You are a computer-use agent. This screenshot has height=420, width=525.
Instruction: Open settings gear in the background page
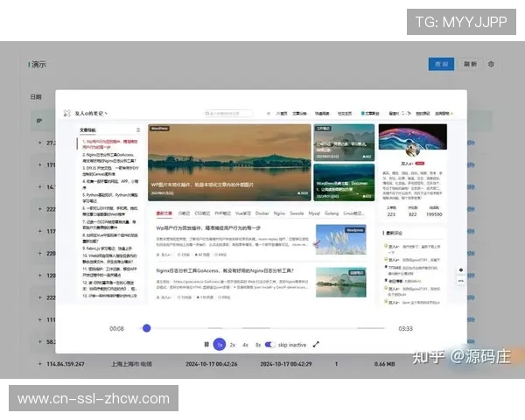click(x=491, y=64)
